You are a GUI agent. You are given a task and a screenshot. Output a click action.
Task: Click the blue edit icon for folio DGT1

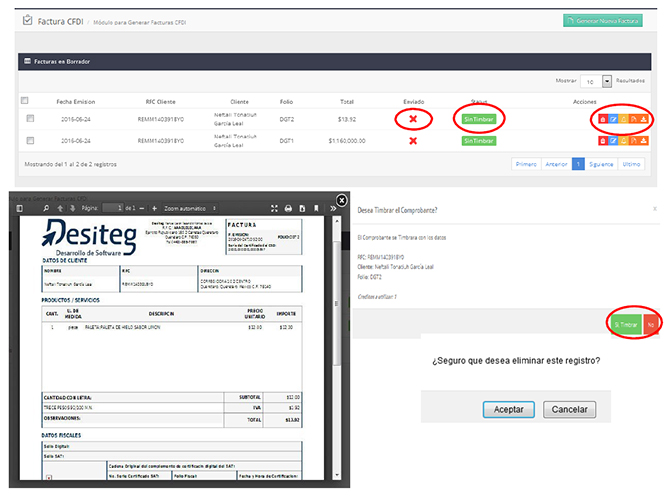pos(613,141)
